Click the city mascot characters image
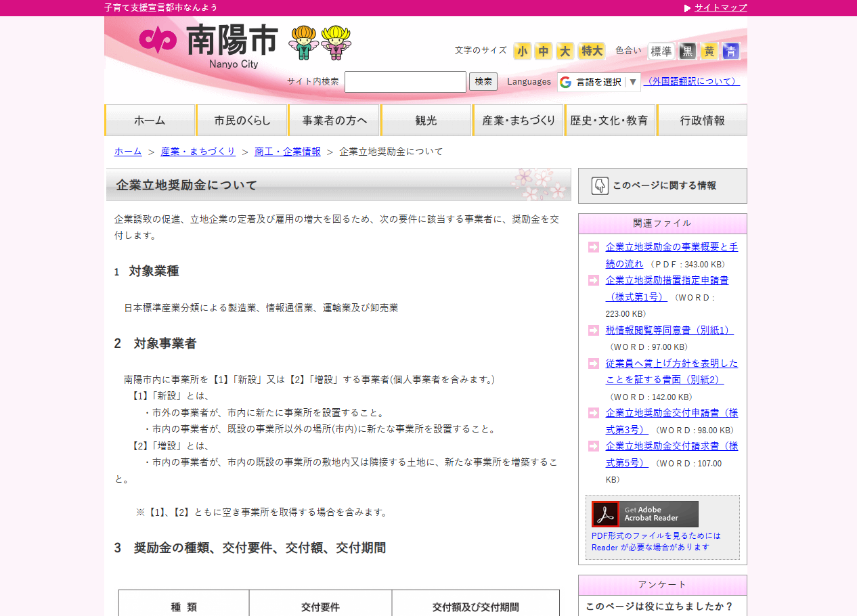Screen dimensions: 857x616 [320, 43]
